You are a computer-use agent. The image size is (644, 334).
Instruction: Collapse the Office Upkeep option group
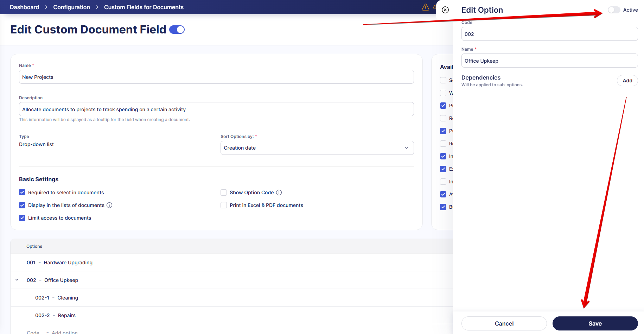click(17, 280)
